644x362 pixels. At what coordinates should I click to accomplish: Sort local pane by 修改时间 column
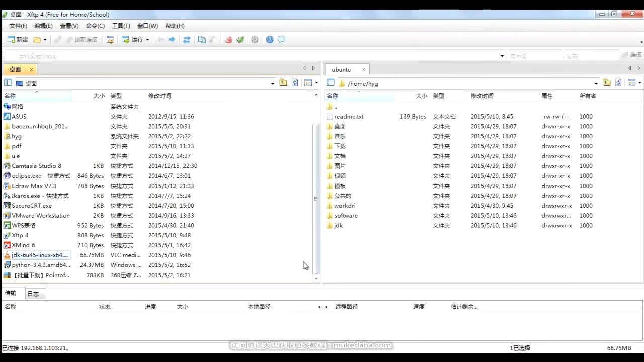[159, 96]
